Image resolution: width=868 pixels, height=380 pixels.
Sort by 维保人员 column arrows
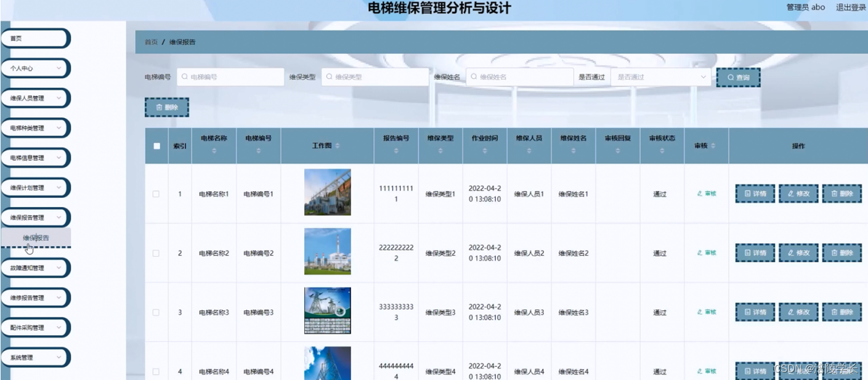click(529, 151)
